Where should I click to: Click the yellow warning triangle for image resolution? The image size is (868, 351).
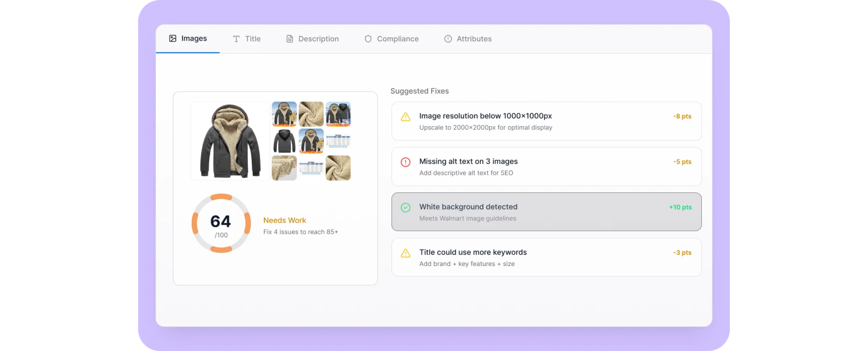(405, 117)
